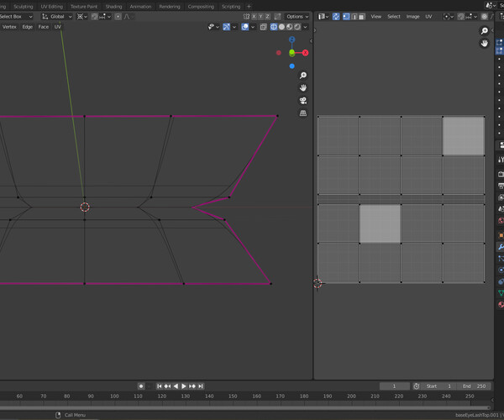504x420 pixels.
Task: Open the Face menu
Action: click(44, 27)
